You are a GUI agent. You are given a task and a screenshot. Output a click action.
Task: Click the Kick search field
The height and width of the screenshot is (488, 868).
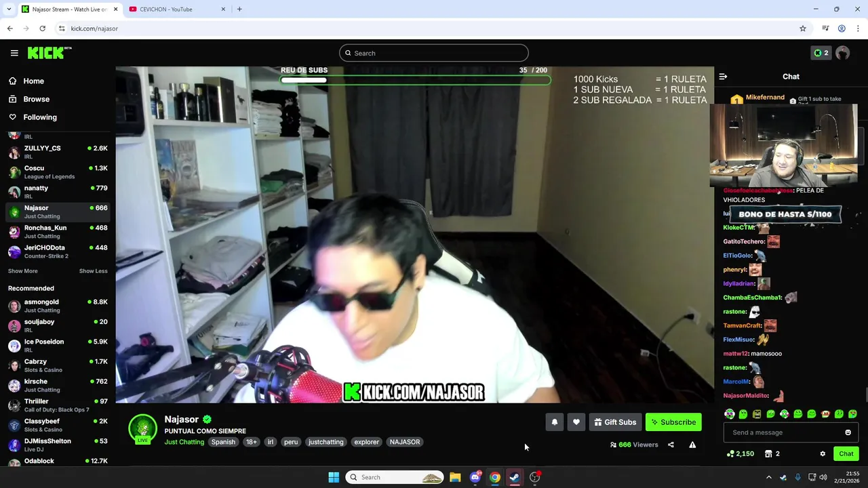tap(434, 53)
